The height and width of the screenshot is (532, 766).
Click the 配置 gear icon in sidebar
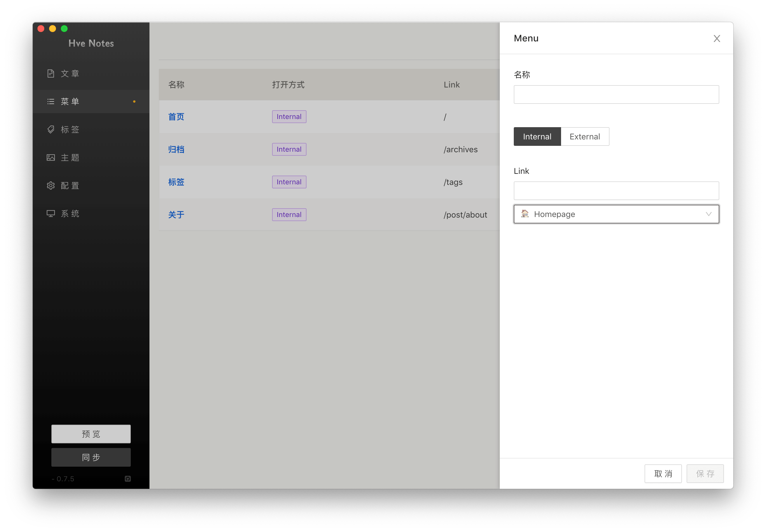51,185
